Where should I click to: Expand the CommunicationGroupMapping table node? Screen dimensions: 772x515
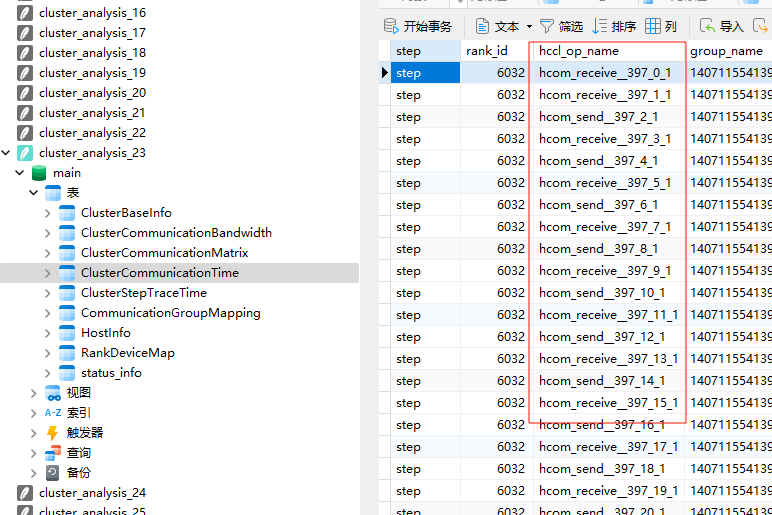(47, 313)
